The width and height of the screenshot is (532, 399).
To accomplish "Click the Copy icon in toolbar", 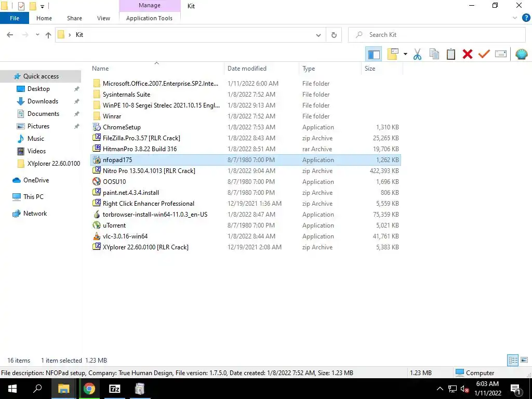I will coord(434,54).
